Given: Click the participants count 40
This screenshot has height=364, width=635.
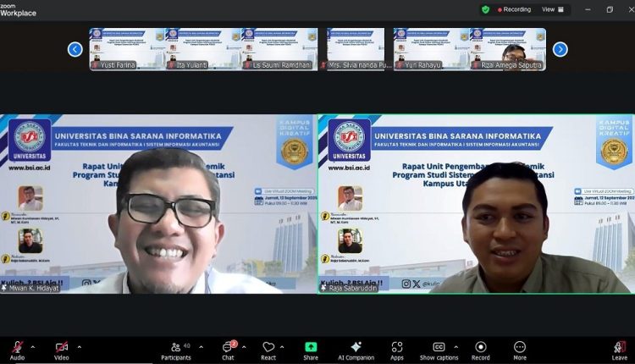Looking at the screenshot, I should 187,345.
